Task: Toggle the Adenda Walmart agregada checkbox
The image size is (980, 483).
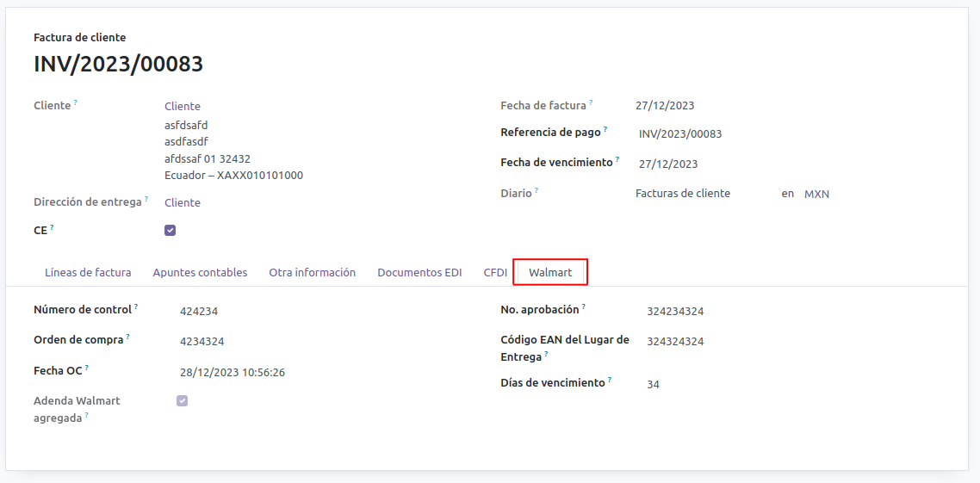Action: coord(182,401)
